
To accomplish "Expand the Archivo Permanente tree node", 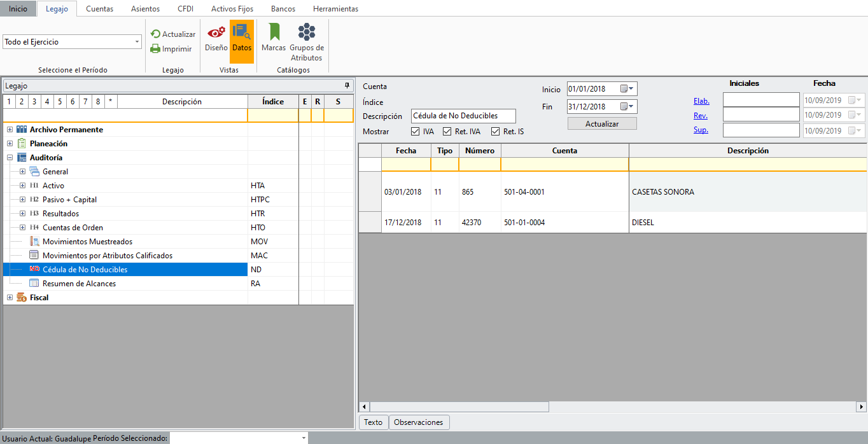I will (x=10, y=130).
